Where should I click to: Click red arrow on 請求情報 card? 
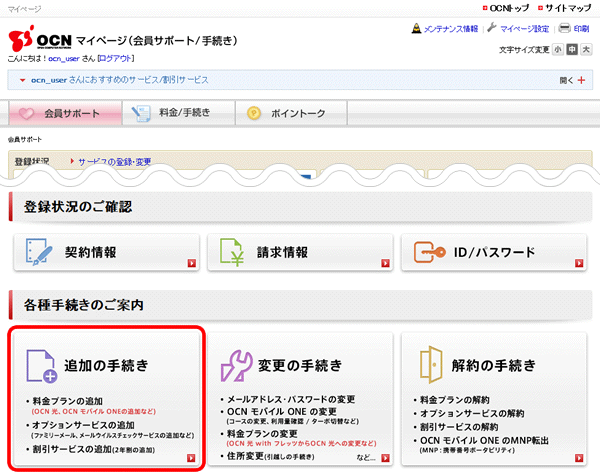click(x=385, y=263)
